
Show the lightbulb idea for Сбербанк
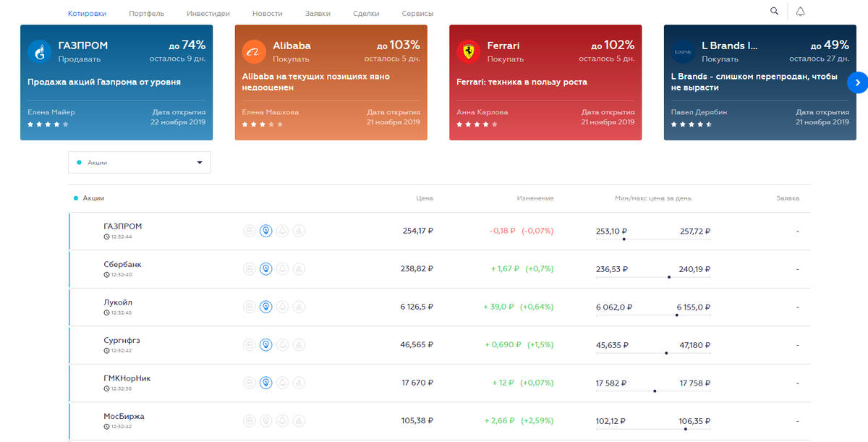pyautogui.click(x=265, y=268)
